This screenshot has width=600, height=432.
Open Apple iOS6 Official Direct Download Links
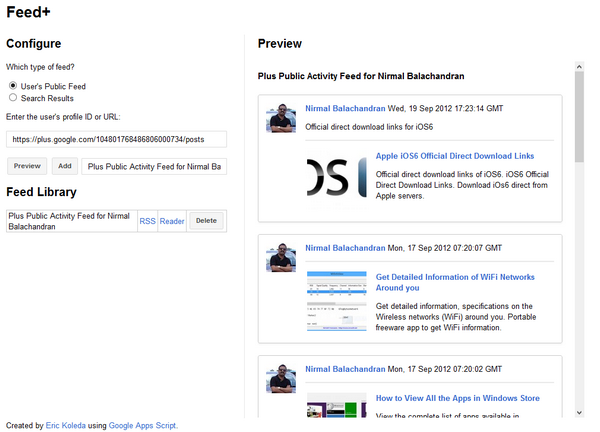455,156
